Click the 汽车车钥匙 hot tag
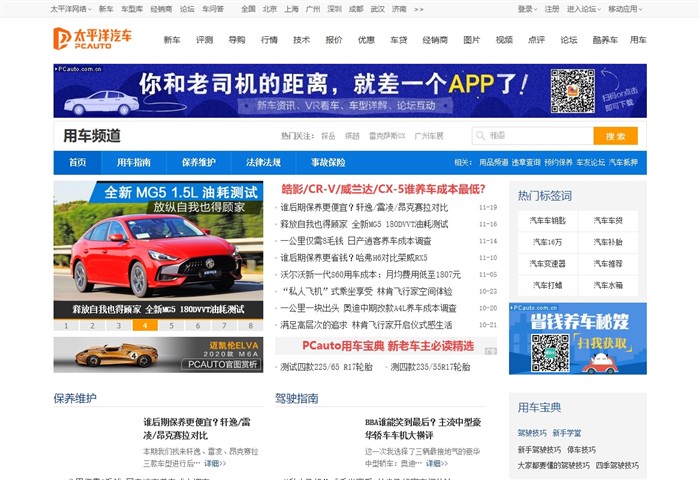The height and width of the screenshot is (480, 700). [547, 221]
